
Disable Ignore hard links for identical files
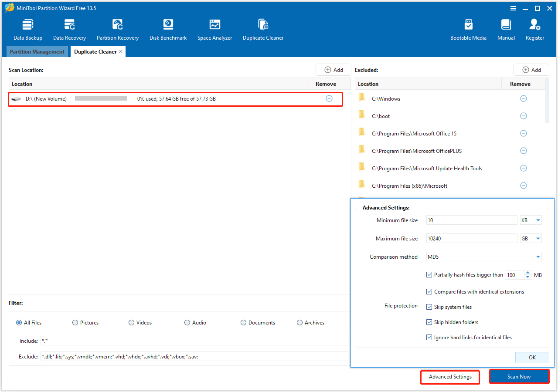(x=429, y=337)
